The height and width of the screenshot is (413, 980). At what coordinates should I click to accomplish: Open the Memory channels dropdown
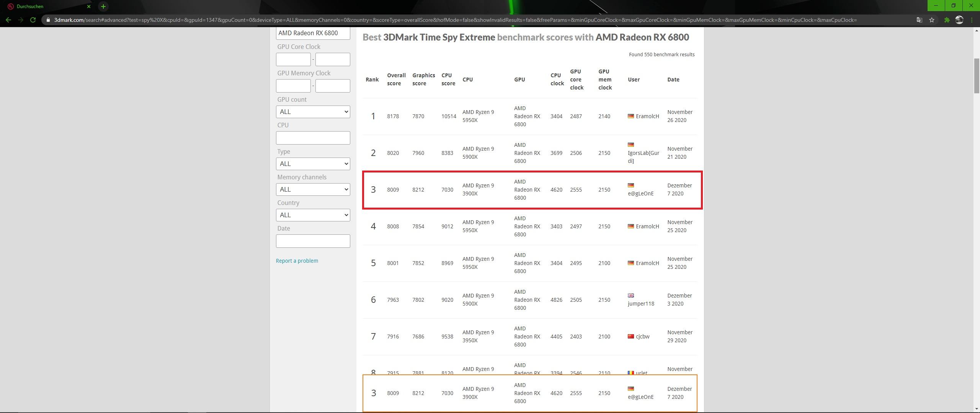click(313, 189)
